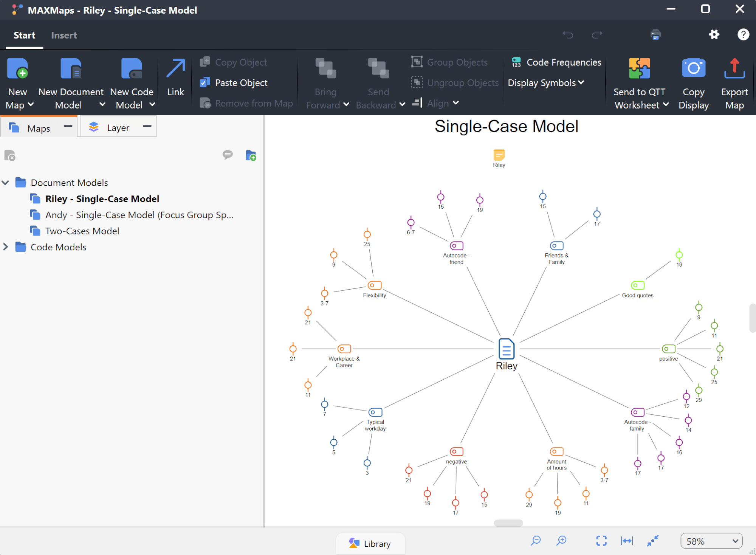The height and width of the screenshot is (555, 756).
Task: Select the positive code node
Action: 669,349
